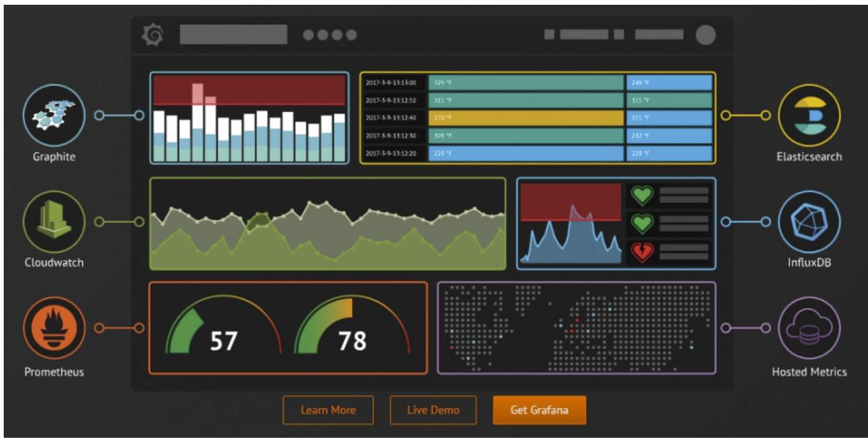The width and height of the screenshot is (868, 441).
Task: Click the Prometheus label
Action: 54,372
